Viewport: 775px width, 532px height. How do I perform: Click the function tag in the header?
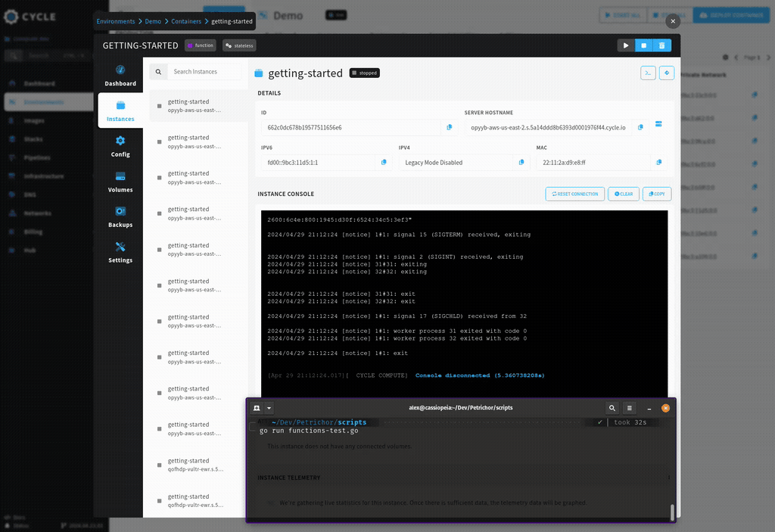coord(200,45)
